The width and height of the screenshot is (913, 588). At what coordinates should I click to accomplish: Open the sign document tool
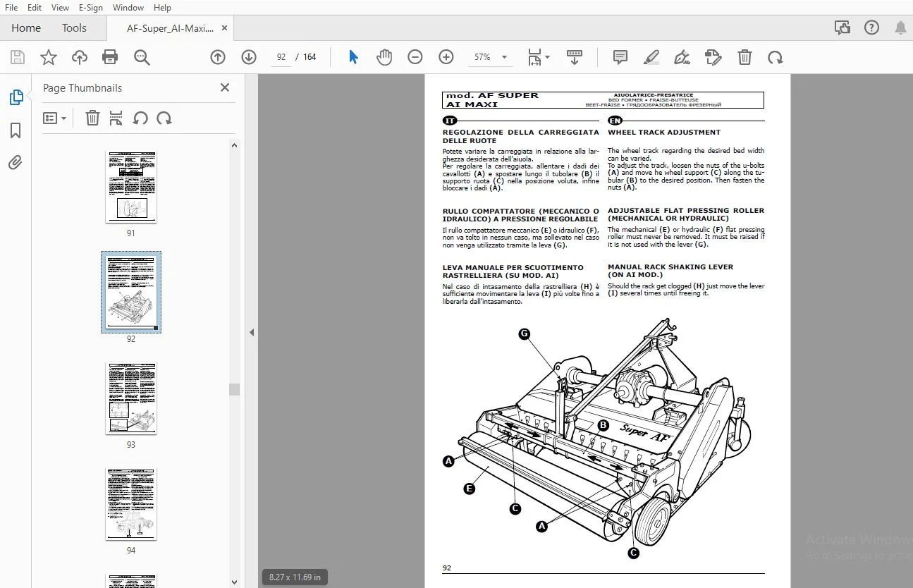click(x=682, y=57)
